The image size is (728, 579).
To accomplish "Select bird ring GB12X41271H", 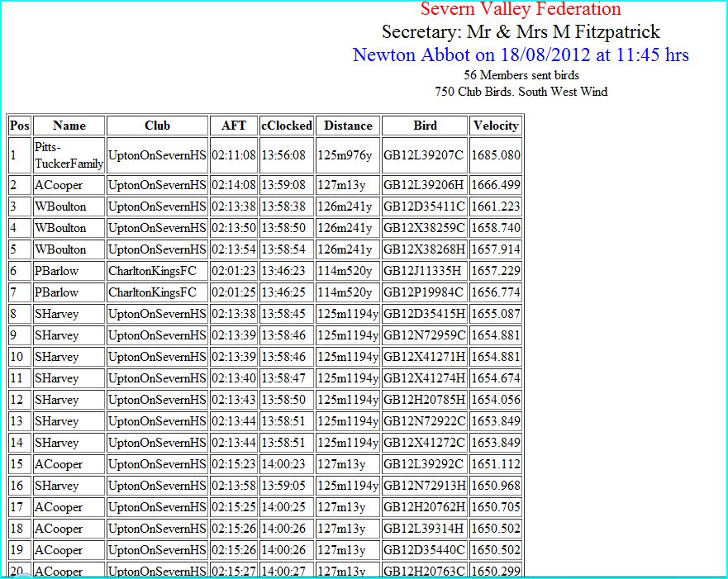I will point(425,357).
